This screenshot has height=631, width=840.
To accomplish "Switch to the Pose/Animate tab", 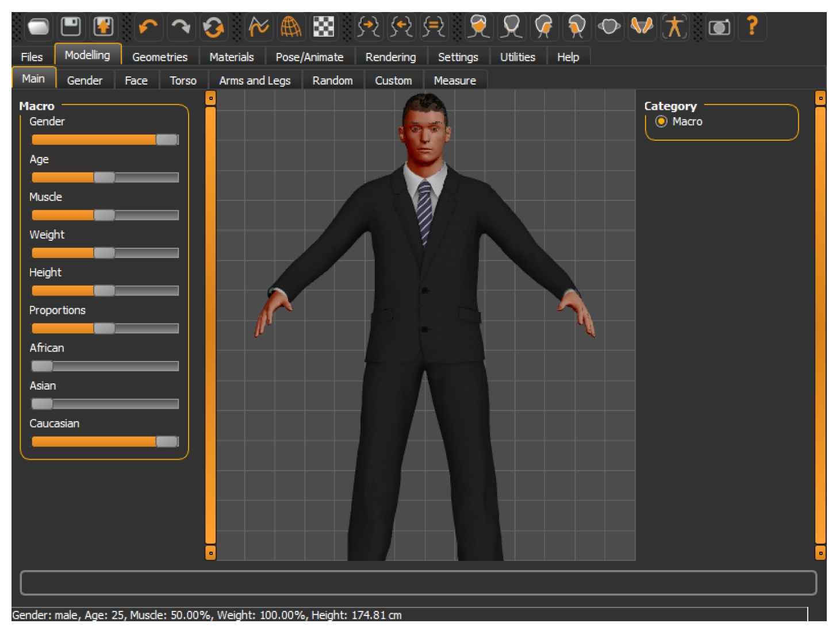I will (309, 57).
